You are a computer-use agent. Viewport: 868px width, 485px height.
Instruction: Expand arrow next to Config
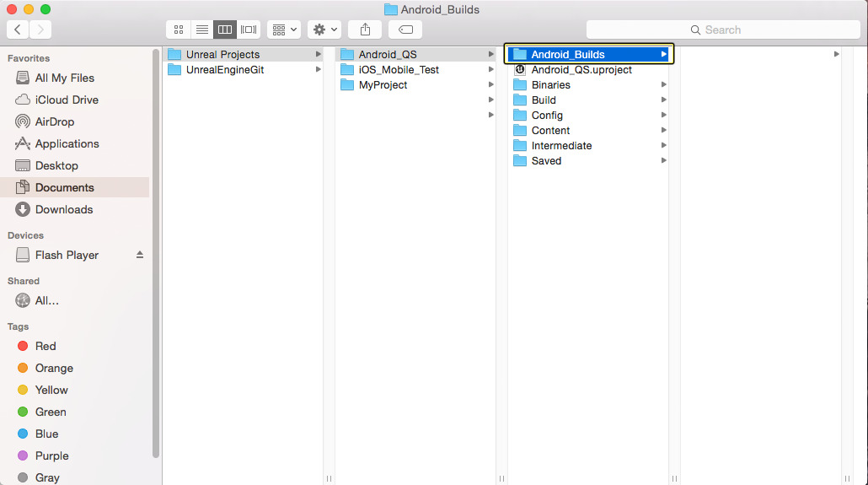[x=663, y=115]
